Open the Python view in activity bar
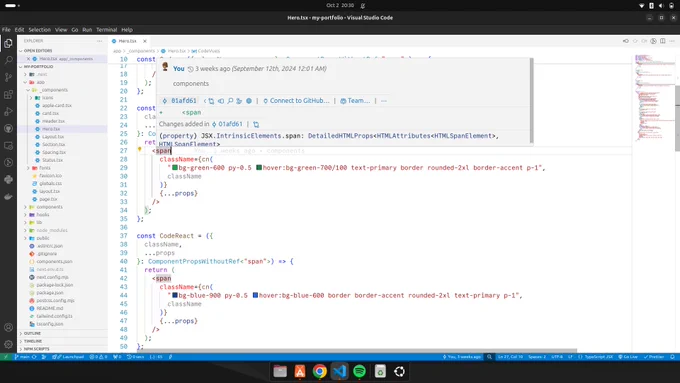The image size is (680, 383). (8, 180)
